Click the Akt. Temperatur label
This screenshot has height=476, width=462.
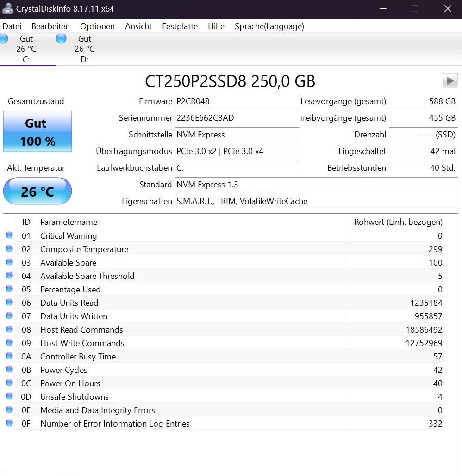(36, 168)
